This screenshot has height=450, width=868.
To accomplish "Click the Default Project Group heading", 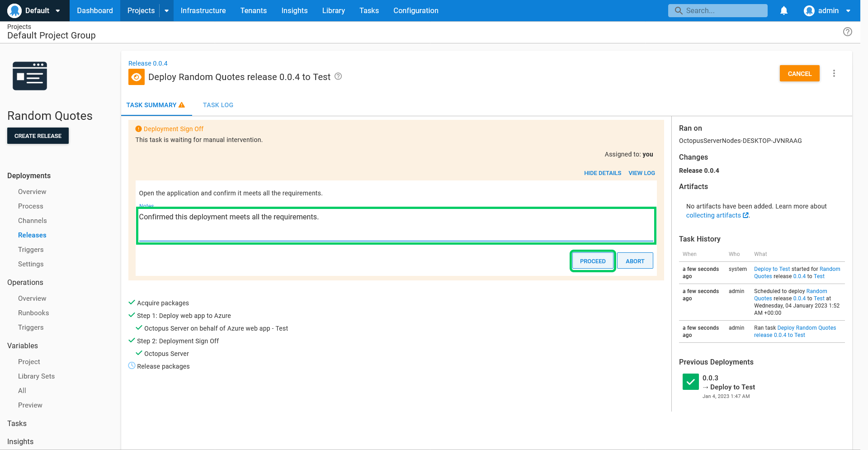I will (x=52, y=35).
